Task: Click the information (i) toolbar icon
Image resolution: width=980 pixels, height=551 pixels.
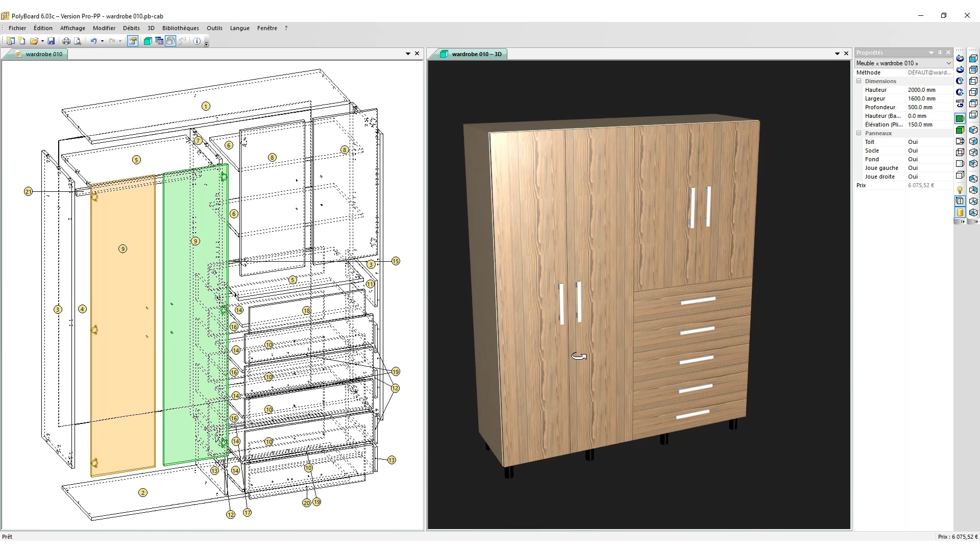Action: (x=197, y=41)
